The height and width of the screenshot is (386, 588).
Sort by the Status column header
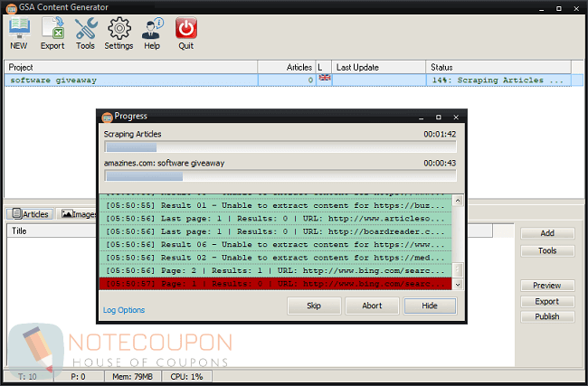(x=498, y=67)
